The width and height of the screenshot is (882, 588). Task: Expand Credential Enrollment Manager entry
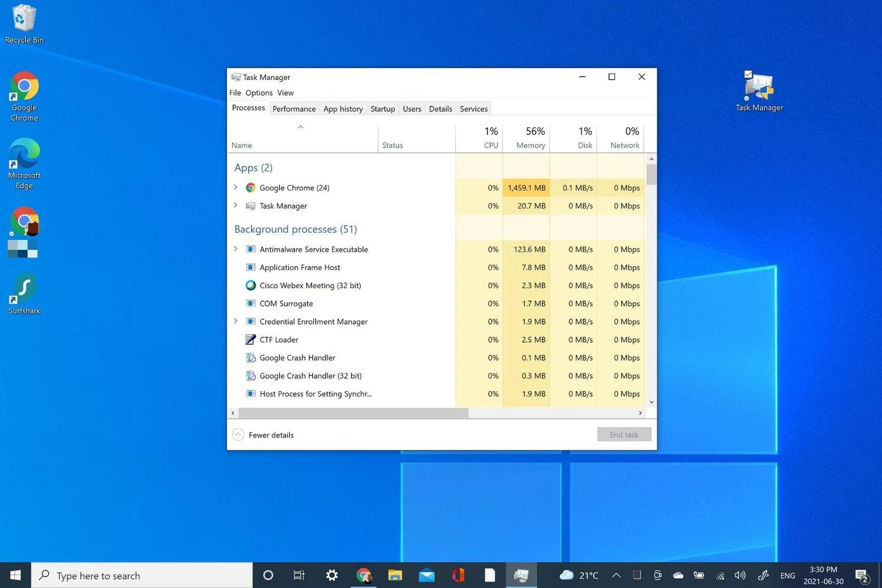click(236, 321)
